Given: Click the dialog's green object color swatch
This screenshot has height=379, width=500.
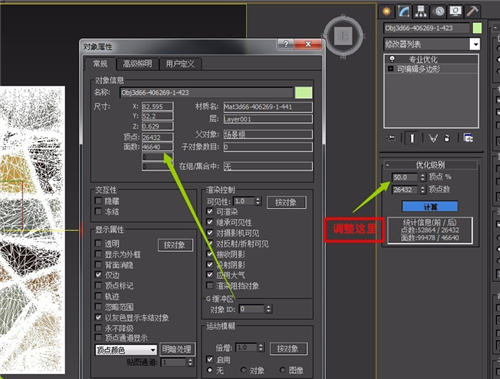Looking at the screenshot, I should (x=303, y=93).
